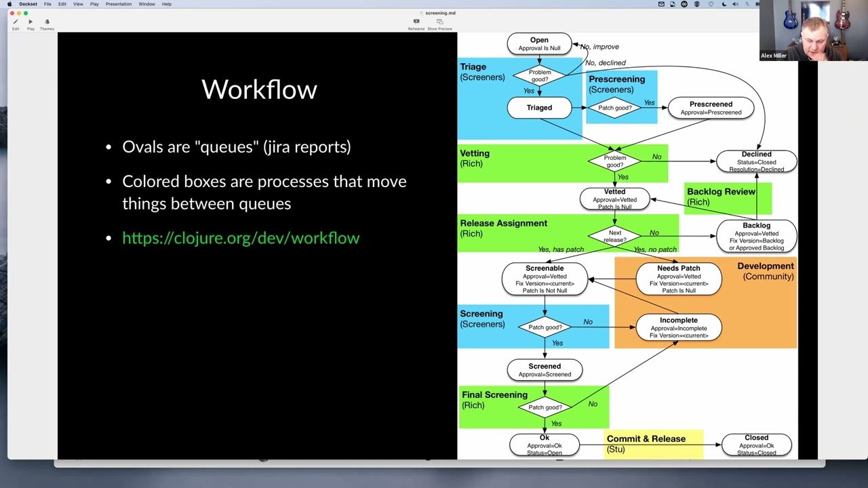Click the 'No, improve' arrow label
The width and height of the screenshot is (868, 488).
[599, 47]
